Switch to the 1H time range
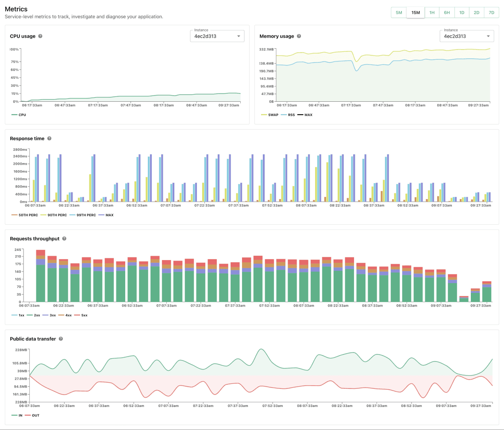 coord(432,12)
